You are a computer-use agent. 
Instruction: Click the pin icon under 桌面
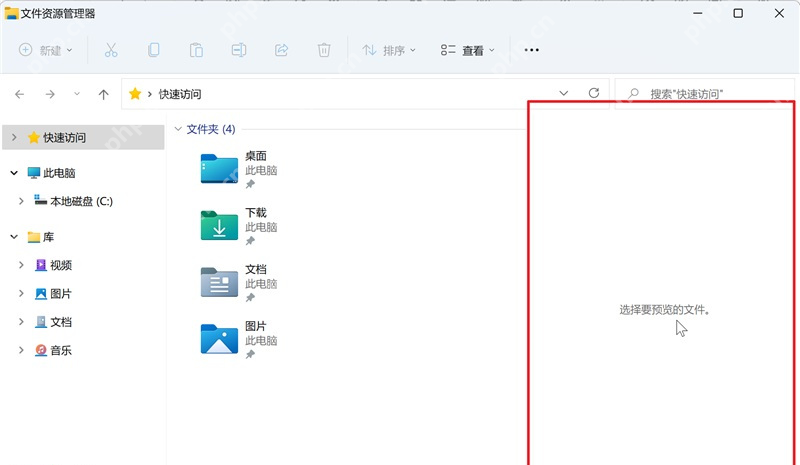click(x=250, y=184)
